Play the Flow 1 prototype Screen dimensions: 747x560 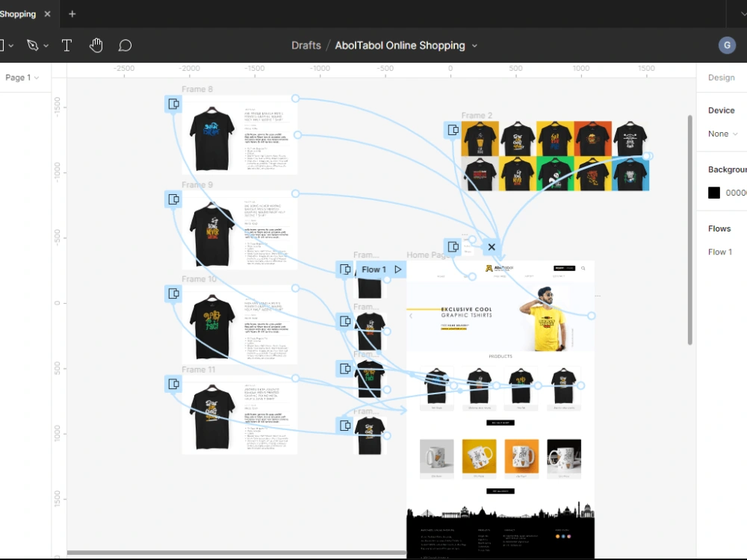[x=398, y=270]
